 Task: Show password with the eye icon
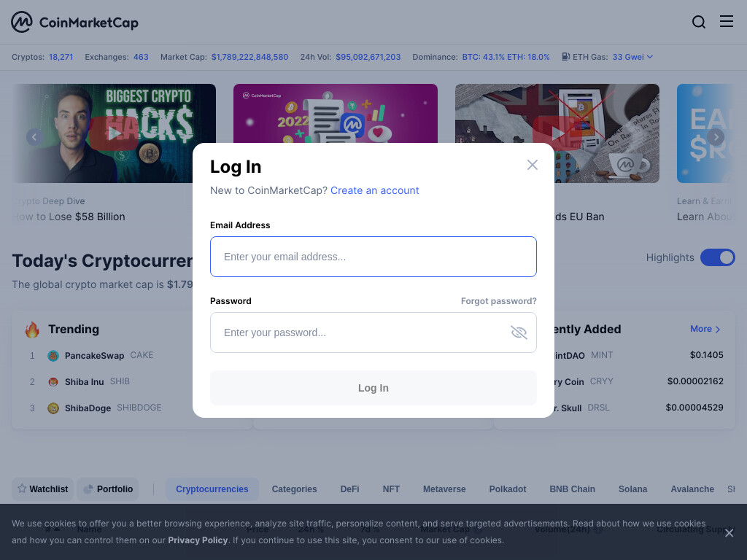point(519,332)
